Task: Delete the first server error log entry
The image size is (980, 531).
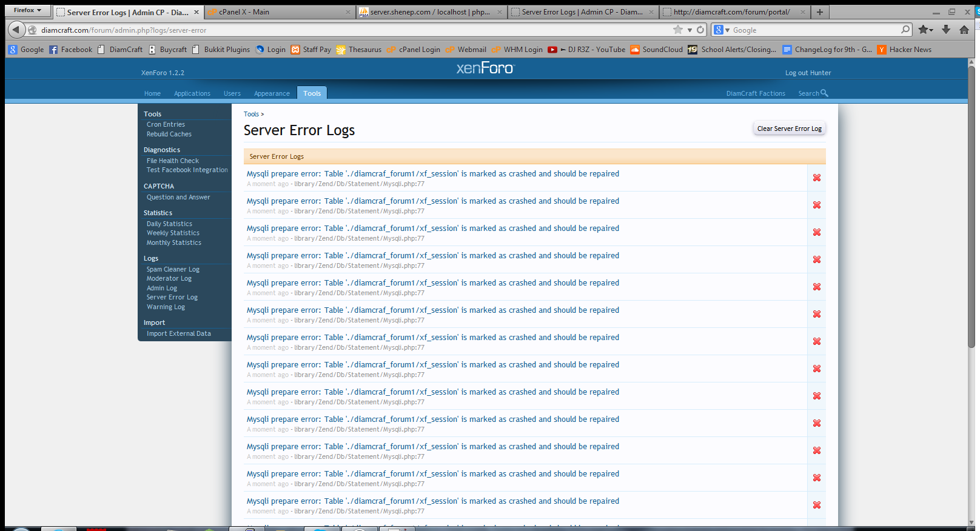Action: [816, 178]
